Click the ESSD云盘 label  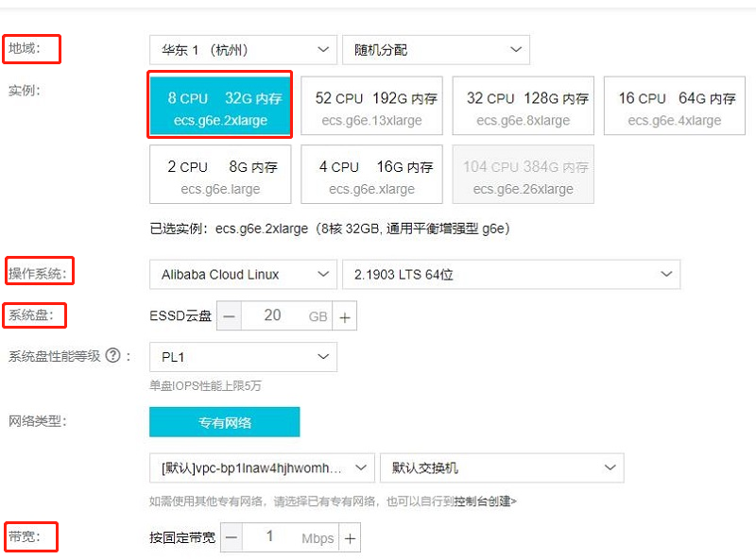pos(180,316)
